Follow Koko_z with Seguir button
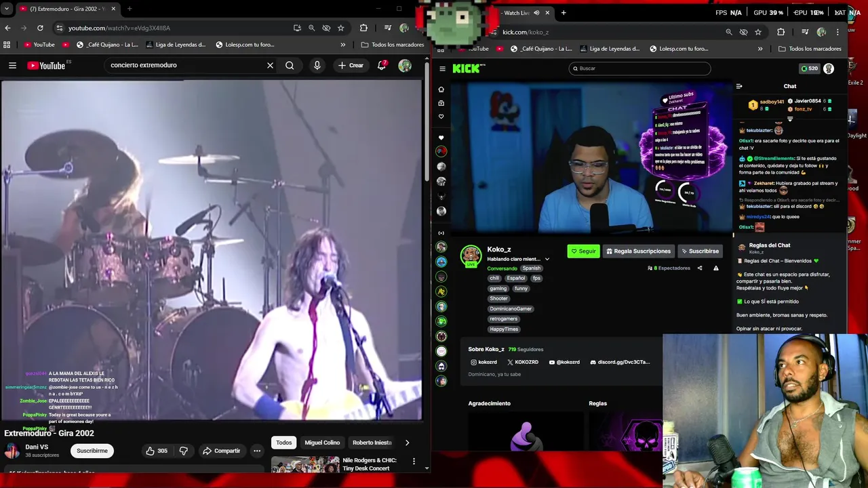Image resolution: width=868 pixels, height=488 pixels. [x=583, y=251]
